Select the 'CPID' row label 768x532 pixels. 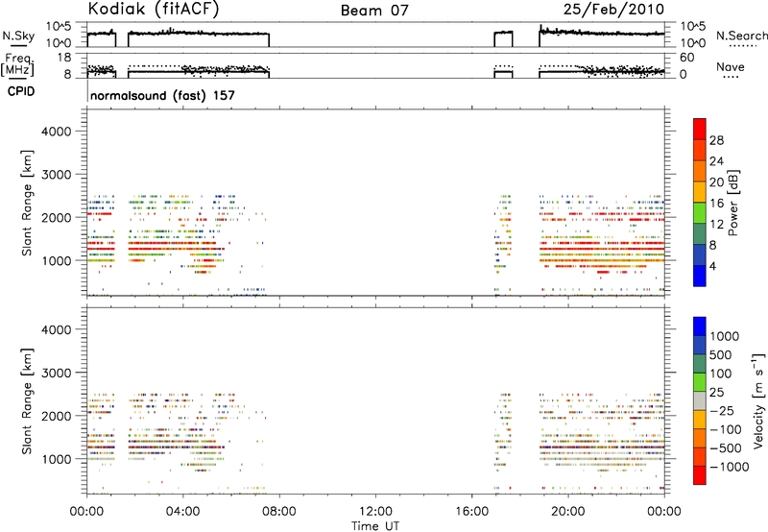[x=21, y=91]
